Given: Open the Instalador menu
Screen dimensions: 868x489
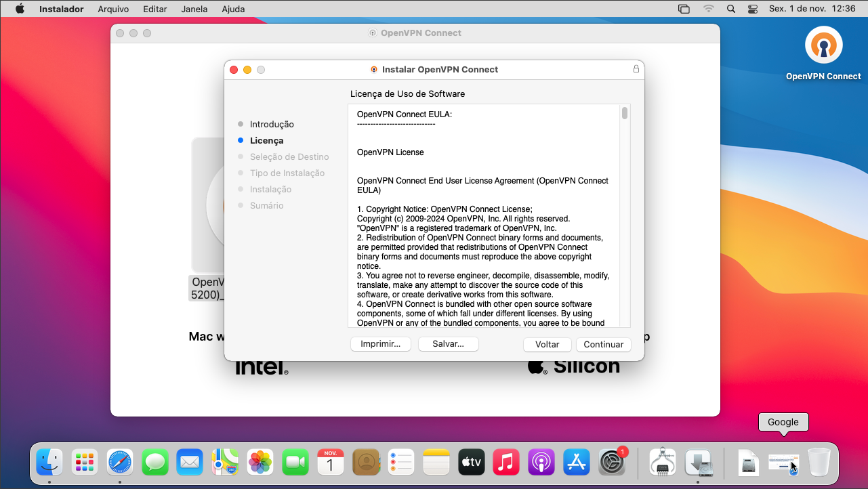Looking at the screenshot, I should tap(62, 9).
